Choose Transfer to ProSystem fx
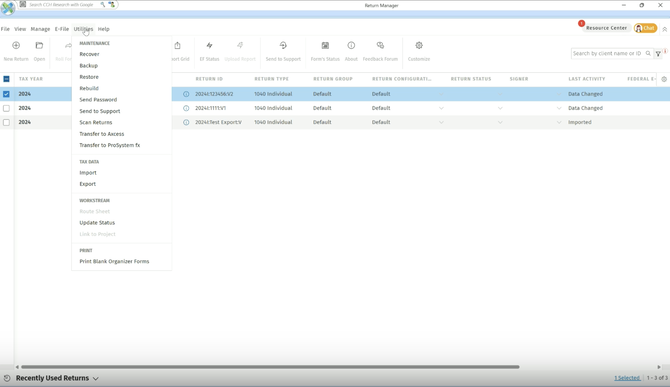The width and height of the screenshot is (670, 387). 109,145
